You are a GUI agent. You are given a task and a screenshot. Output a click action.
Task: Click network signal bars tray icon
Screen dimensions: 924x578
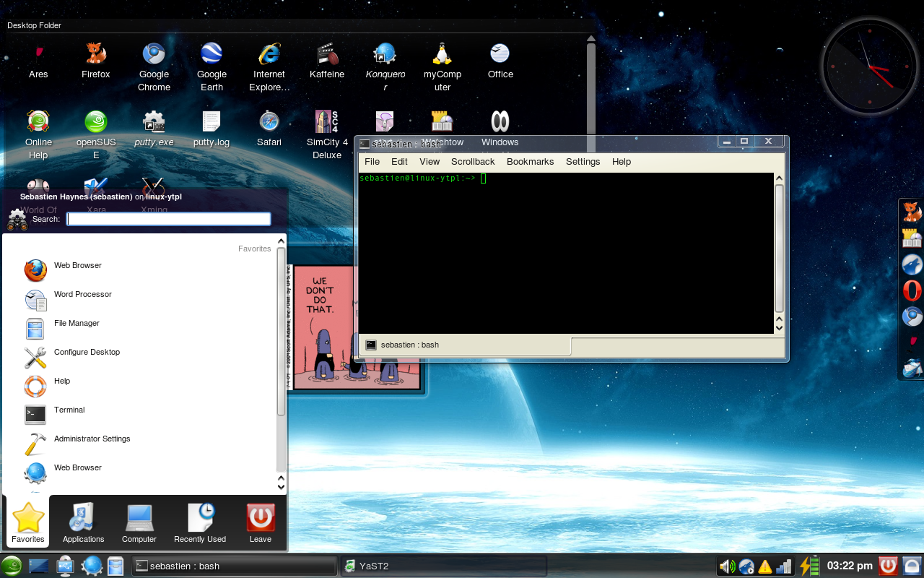click(x=784, y=566)
